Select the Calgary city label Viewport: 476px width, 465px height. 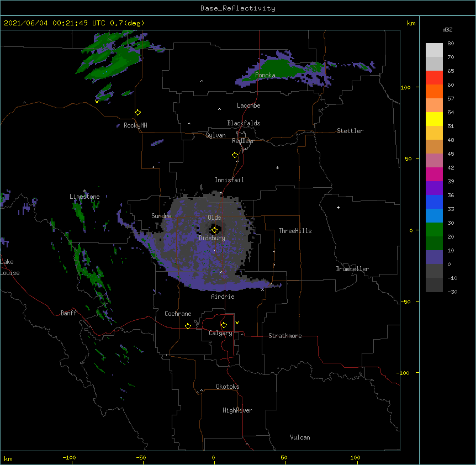tap(220, 333)
